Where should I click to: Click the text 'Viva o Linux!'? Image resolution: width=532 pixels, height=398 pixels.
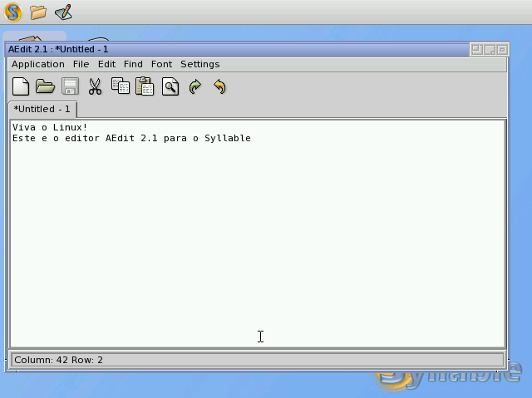pos(50,127)
